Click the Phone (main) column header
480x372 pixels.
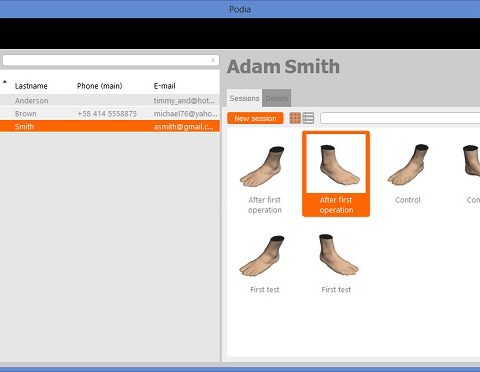coord(100,86)
